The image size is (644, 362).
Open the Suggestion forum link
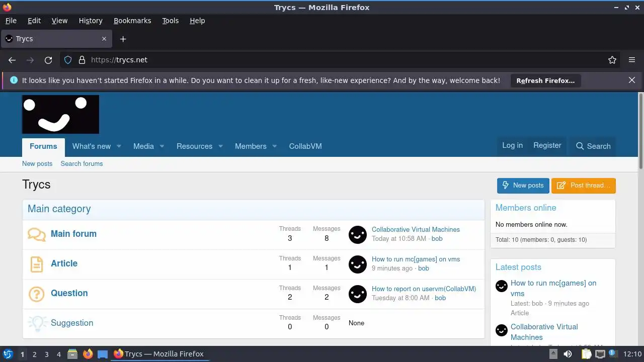72,323
